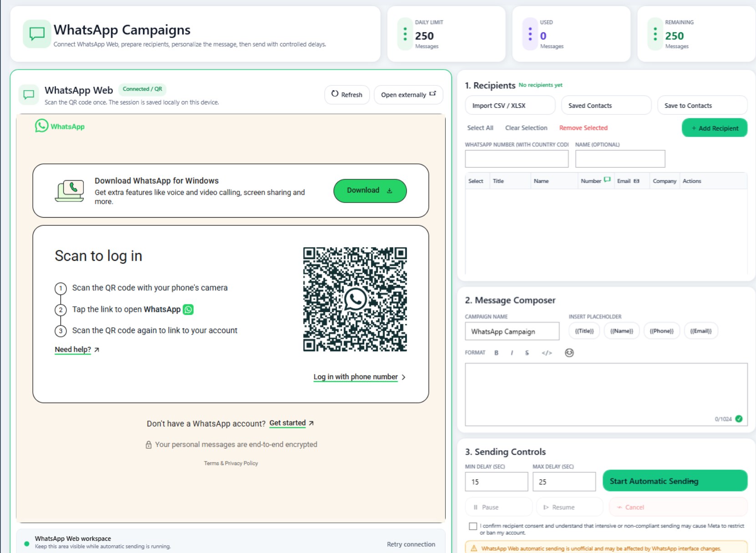Click the WhatsApp Web panel chat icon
This screenshot has height=553, width=756.
point(29,95)
